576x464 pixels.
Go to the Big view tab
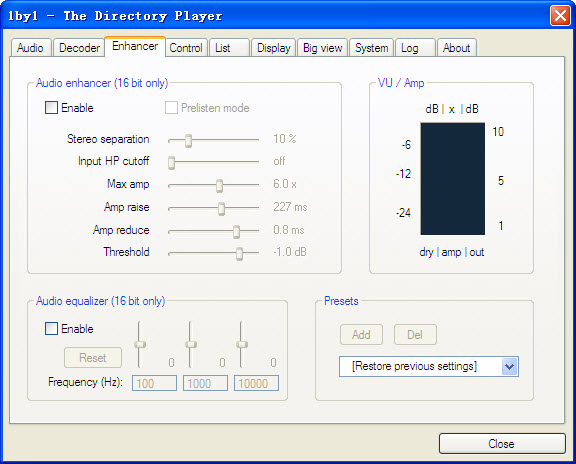coord(323,48)
